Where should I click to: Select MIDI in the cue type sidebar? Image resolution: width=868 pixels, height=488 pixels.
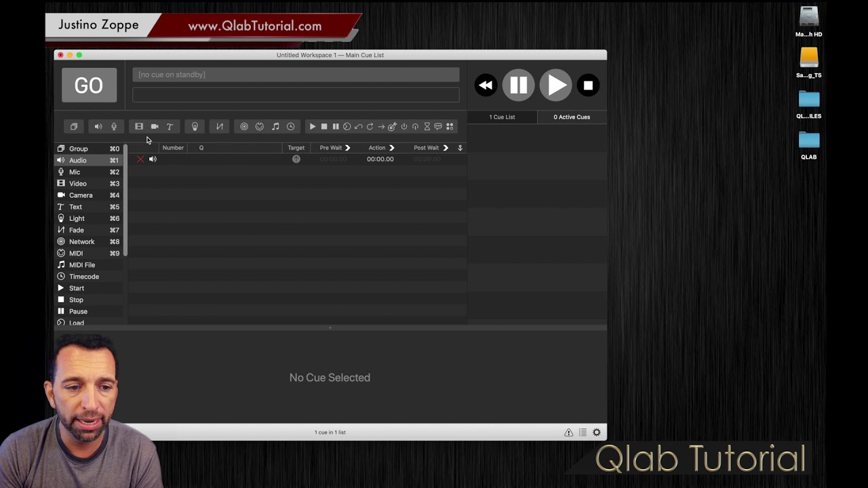click(x=88, y=253)
